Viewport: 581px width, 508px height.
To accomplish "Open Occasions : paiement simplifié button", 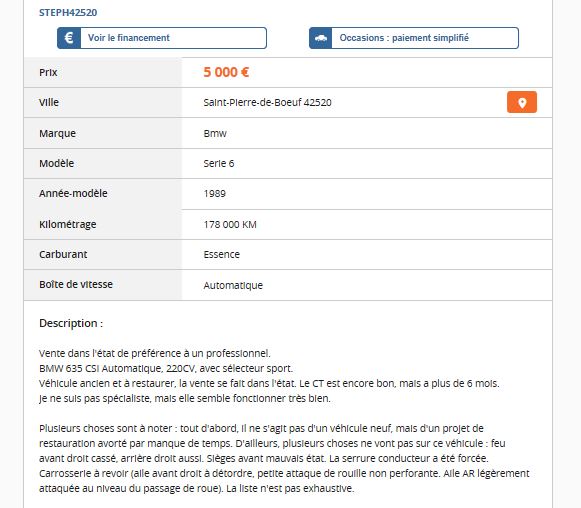I will (x=414, y=38).
